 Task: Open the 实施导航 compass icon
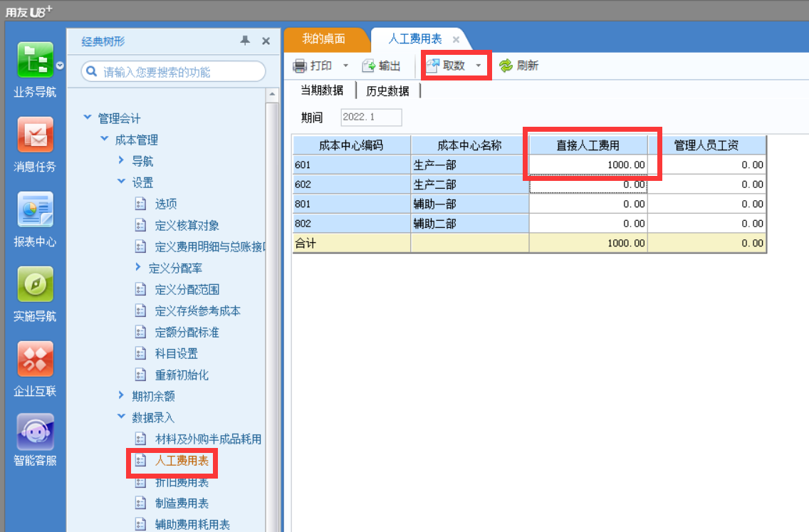tap(35, 283)
